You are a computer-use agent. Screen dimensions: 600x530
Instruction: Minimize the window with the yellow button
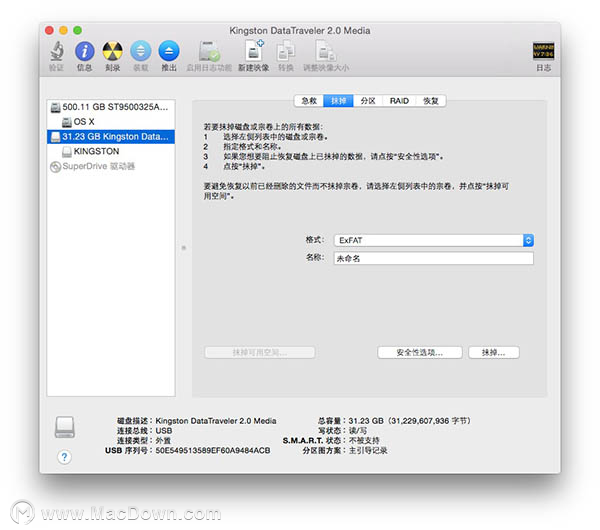point(64,30)
